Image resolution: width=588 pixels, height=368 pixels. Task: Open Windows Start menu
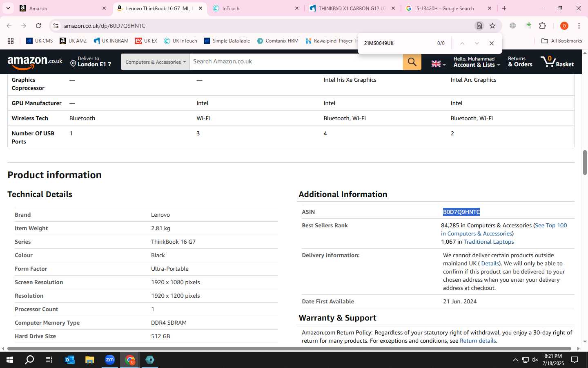tap(10, 360)
